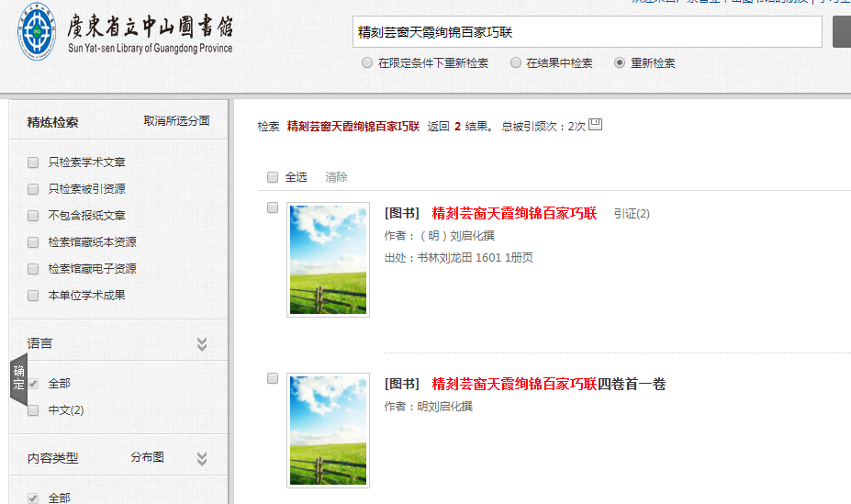Enable 只检索学术文章 checkbox
The width and height of the screenshot is (851, 504).
coord(33,162)
